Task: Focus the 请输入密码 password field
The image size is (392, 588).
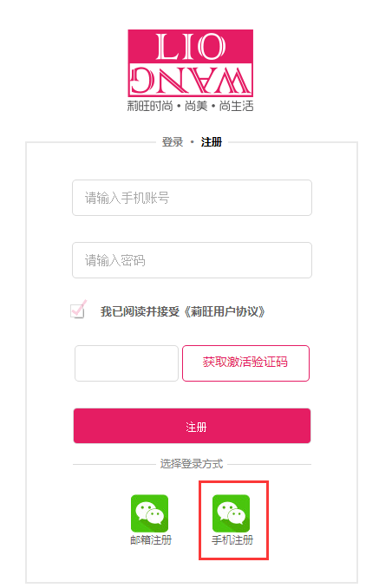Action: coord(192,260)
